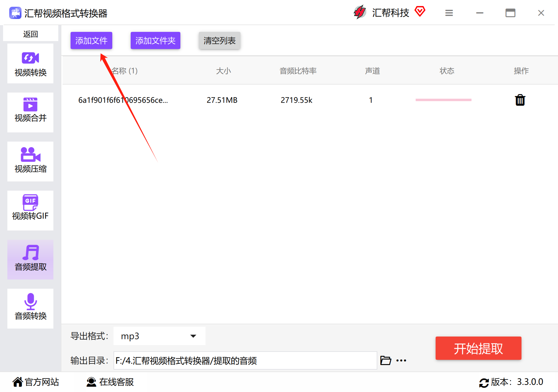
Task: Click the 大小 column header
Action: coord(223,71)
